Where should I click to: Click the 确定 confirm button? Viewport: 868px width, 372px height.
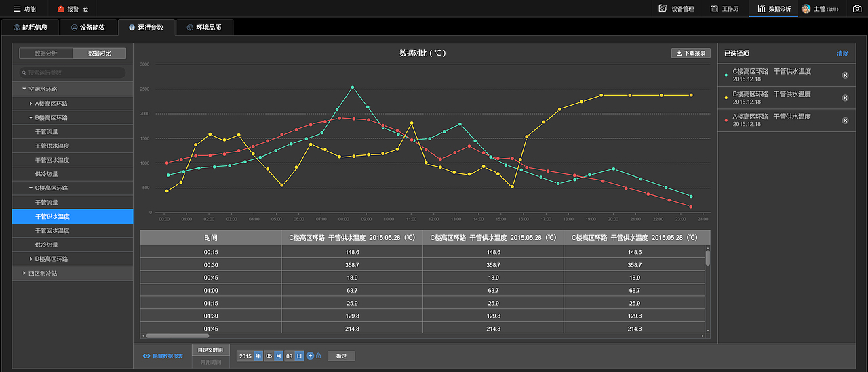tap(341, 356)
